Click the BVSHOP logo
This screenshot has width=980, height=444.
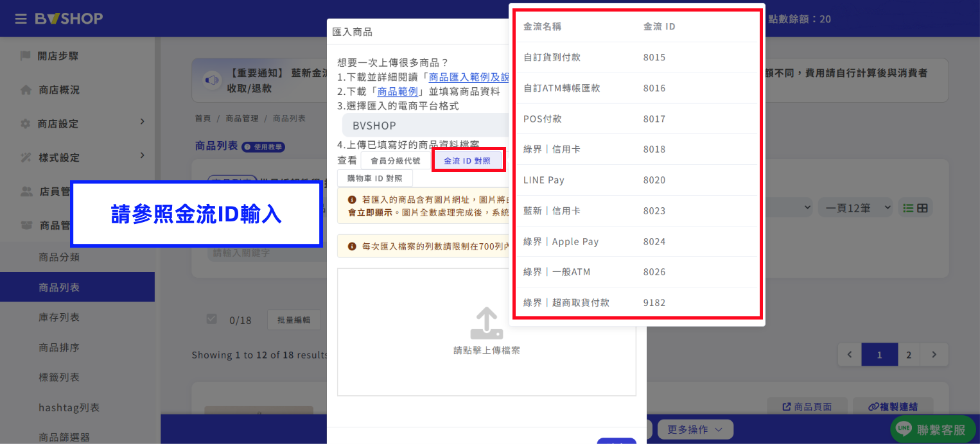[69, 19]
